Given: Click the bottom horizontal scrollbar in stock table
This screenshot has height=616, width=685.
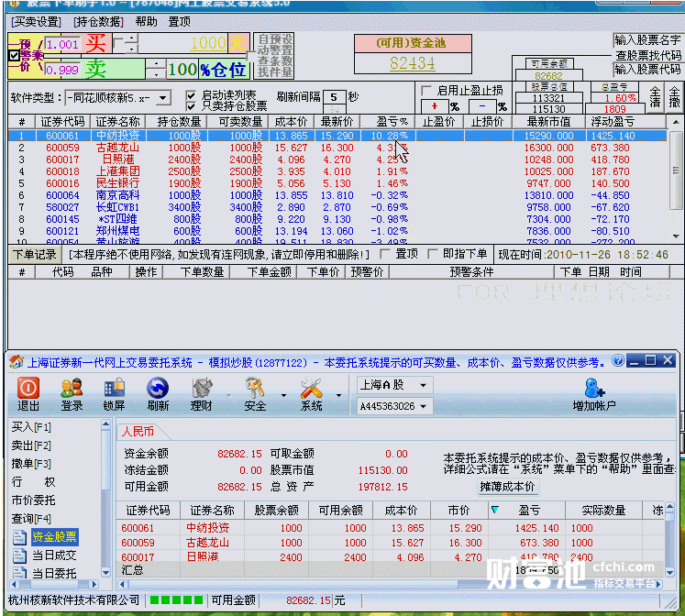Looking at the screenshot, I should tap(293, 584).
